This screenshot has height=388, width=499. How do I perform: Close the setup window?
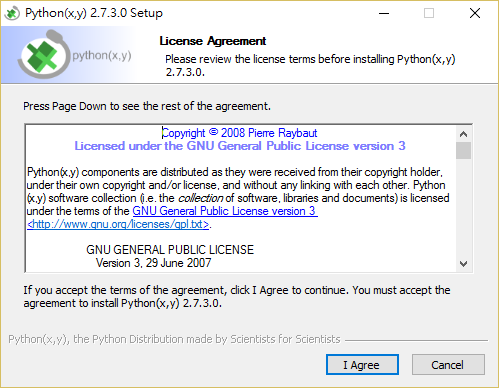coord(475,13)
